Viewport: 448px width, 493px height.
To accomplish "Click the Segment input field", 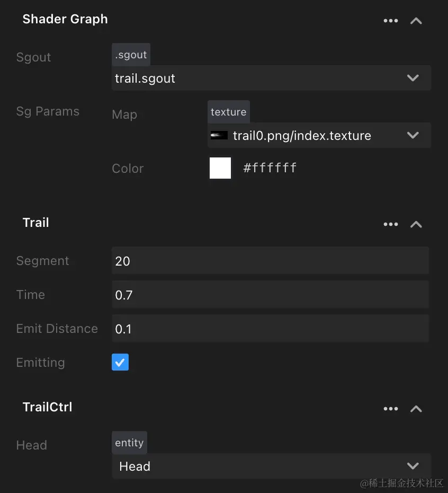I will 270,261.
